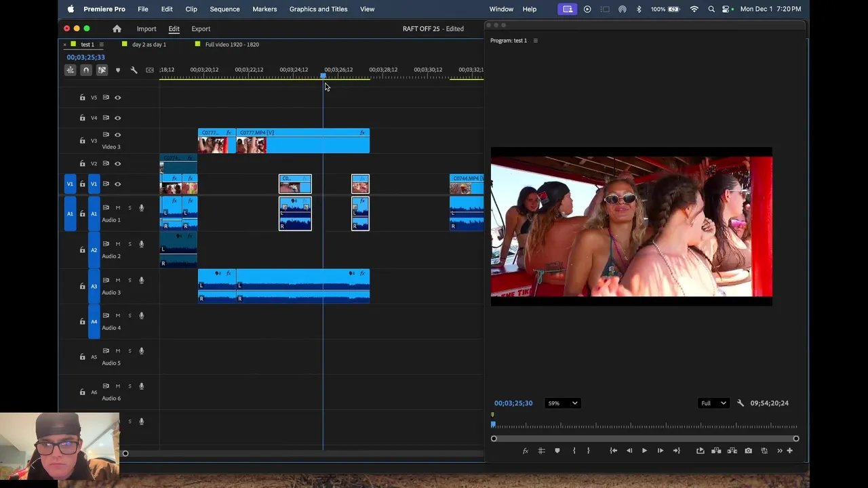
Task: Open Graphics and Titles menu
Action: 318,9
